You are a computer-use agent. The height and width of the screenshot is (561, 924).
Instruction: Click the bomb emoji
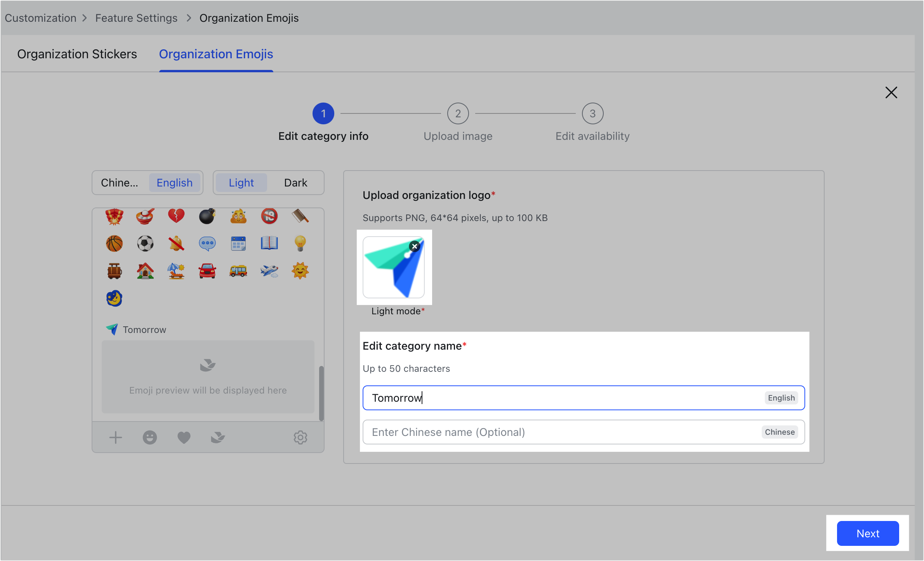click(207, 216)
